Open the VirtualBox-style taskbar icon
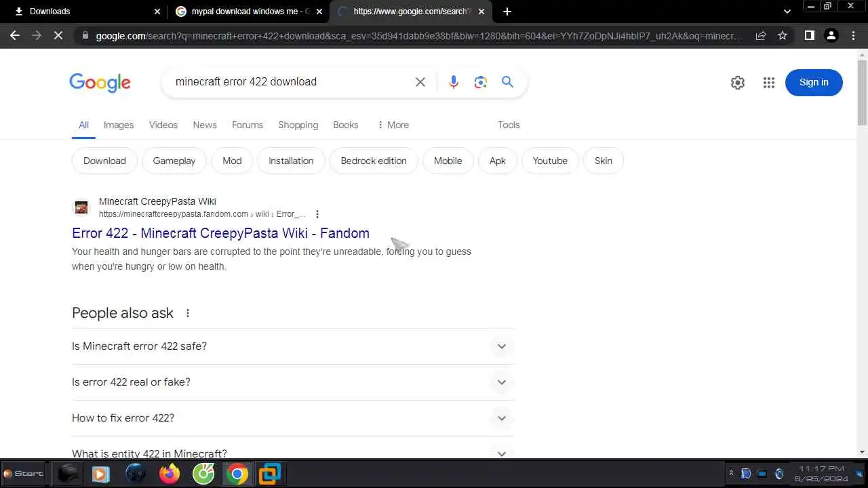868x488 pixels. (270, 474)
